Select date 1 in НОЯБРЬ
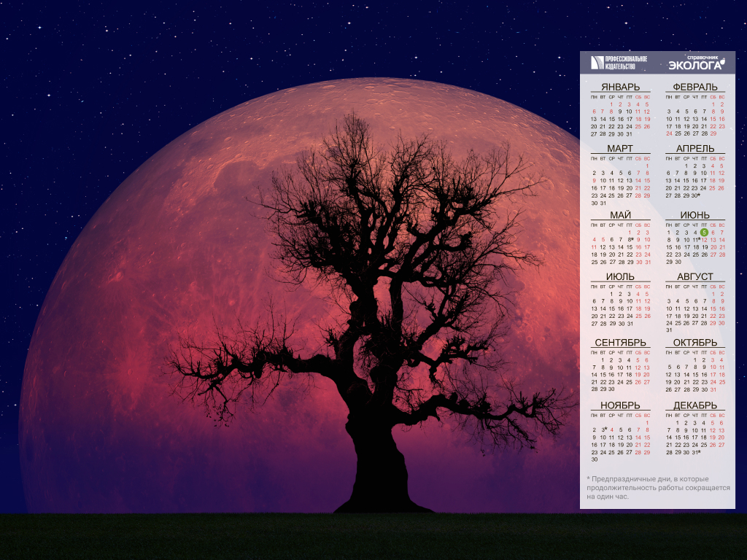This screenshot has width=747, height=560. click(x=647, y=422)
